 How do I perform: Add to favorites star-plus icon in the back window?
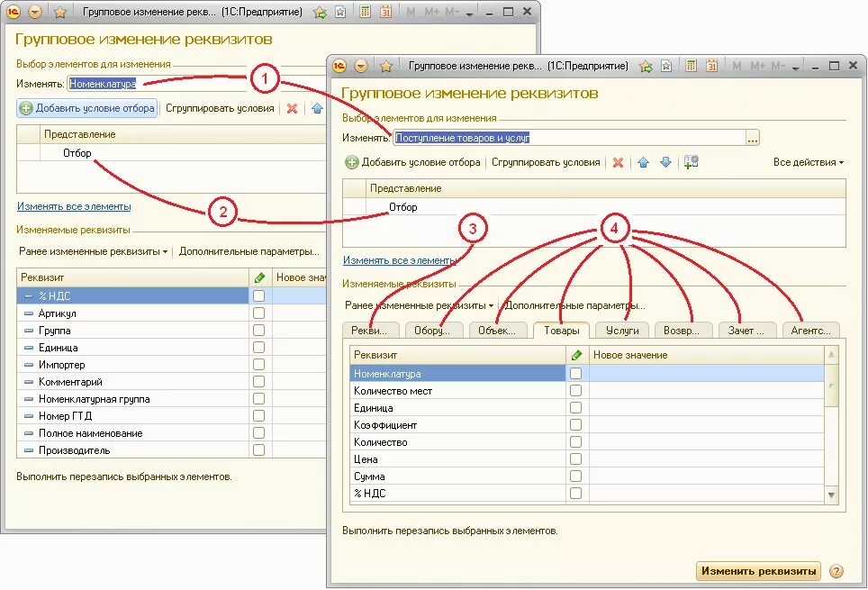[320, 12]
